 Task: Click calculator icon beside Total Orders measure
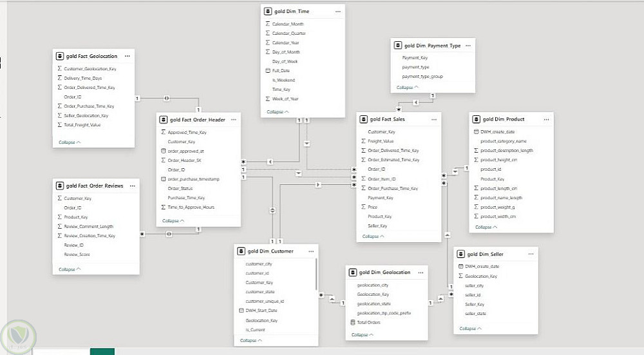coord(353,323)
